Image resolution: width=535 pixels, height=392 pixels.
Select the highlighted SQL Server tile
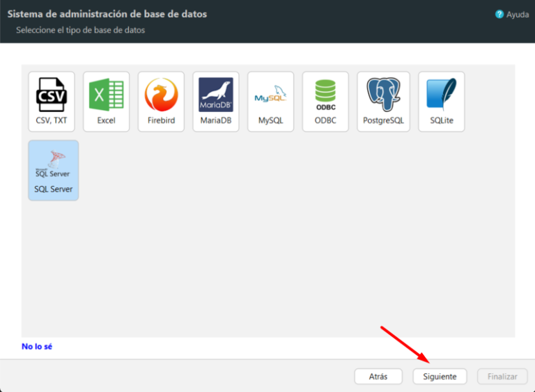[x=54, y=171]
